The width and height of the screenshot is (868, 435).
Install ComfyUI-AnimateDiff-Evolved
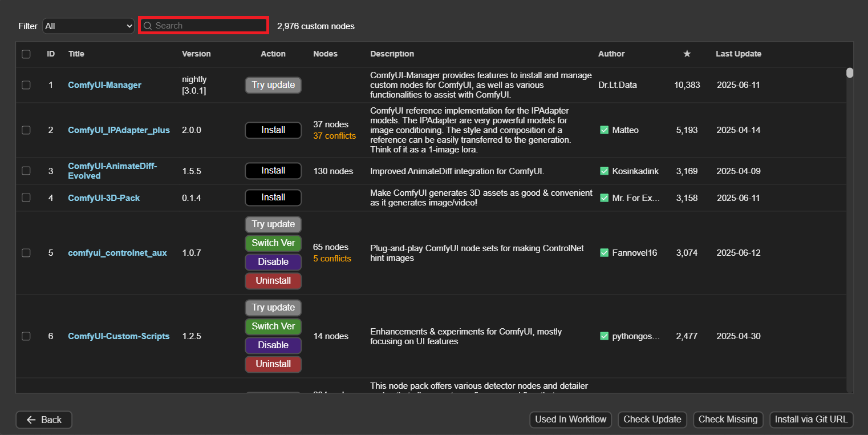point(273,171)
